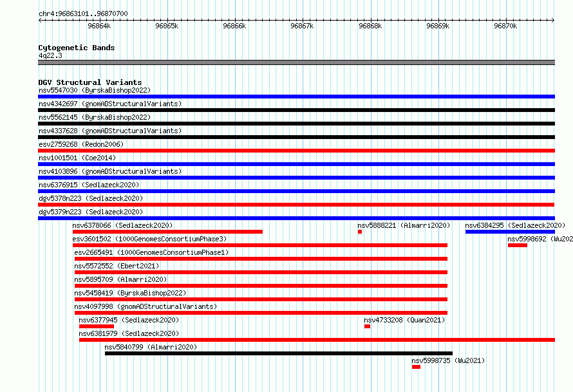Click the nsv5562145 (ByrskaBishop2022) label
Viewport: 573px width, 392px height.
pyautogui.click(x=95, y=117)
